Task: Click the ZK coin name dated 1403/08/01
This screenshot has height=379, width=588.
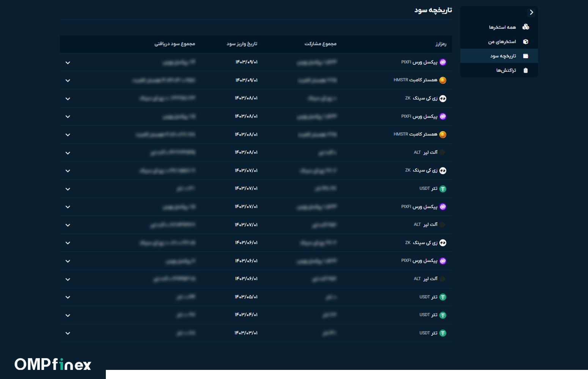Action: coord(421,98)
